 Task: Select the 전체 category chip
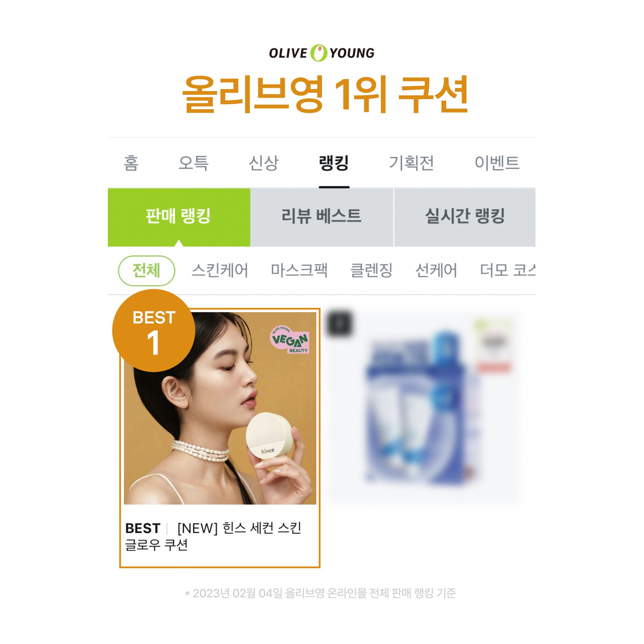point(147,271)
